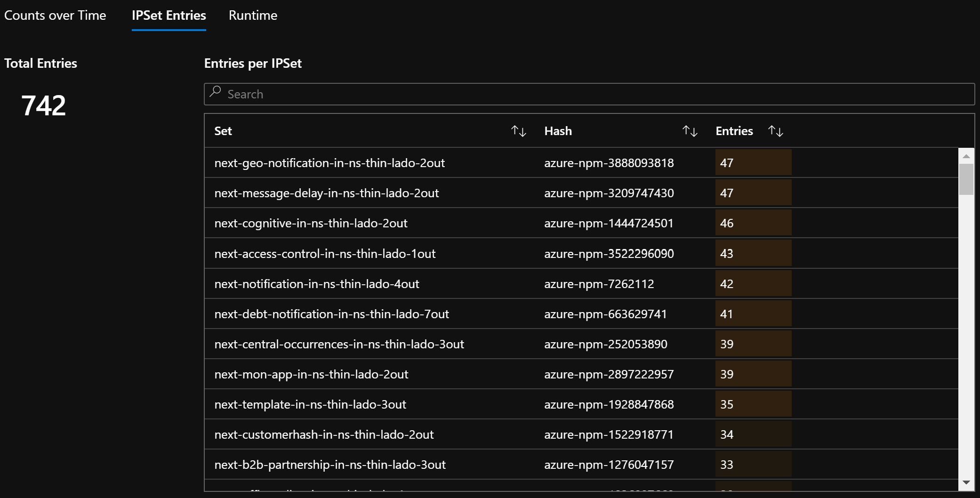Select next-geo-notification-in-ns-thin-lado-2out row
The image size is (980, 498).
(x=329, y=163)
